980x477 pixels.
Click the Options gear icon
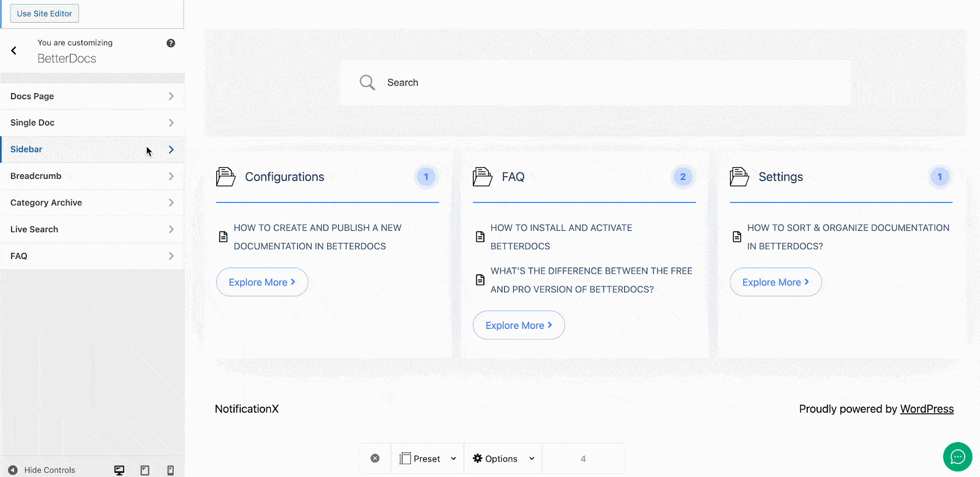[478, 459]
